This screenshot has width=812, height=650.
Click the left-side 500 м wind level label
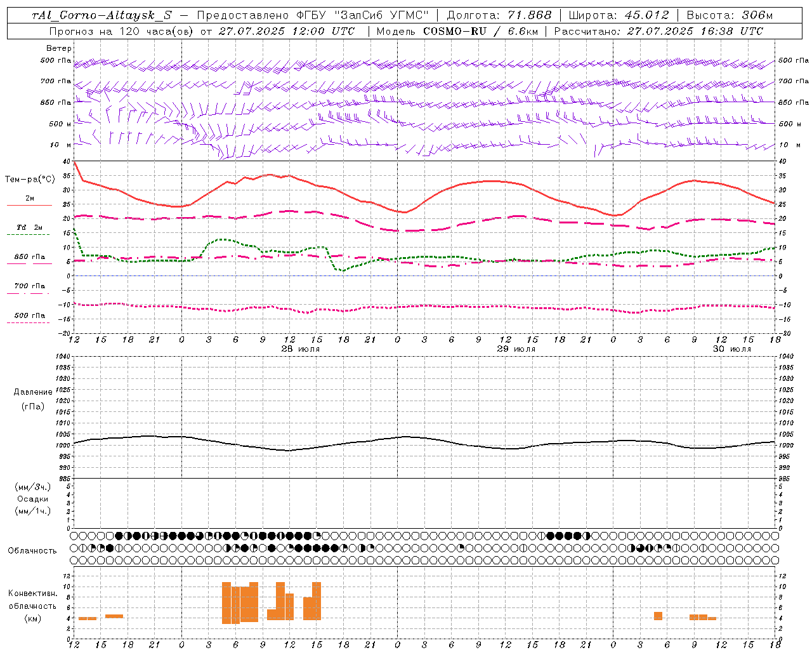[x=60, y=124]
